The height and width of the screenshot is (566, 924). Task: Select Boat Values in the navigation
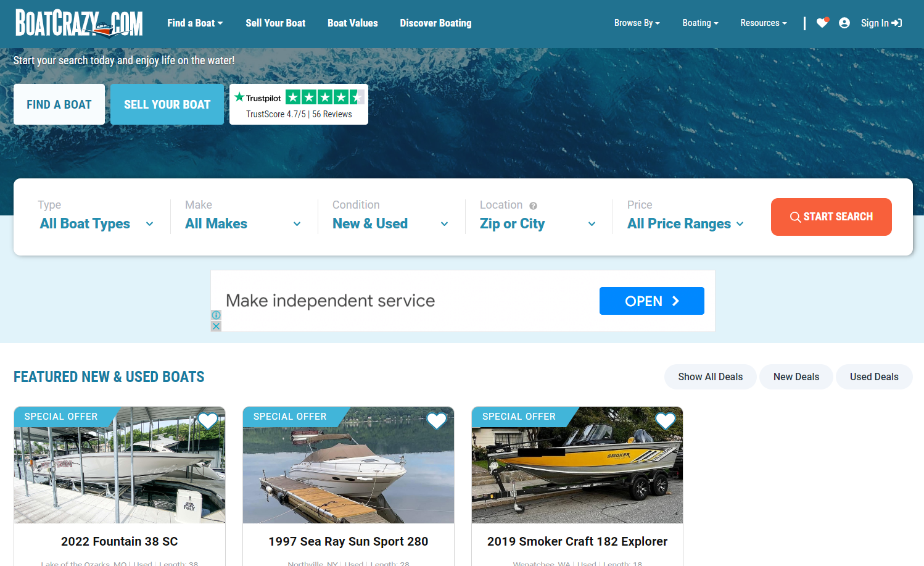tap(352, 23)
